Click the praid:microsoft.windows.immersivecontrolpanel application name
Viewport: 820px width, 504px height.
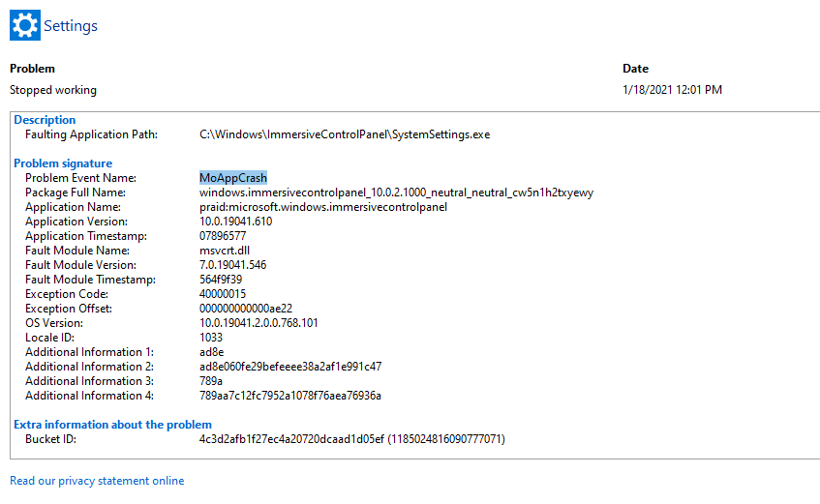pyautogui.click(x=323, y=207)
